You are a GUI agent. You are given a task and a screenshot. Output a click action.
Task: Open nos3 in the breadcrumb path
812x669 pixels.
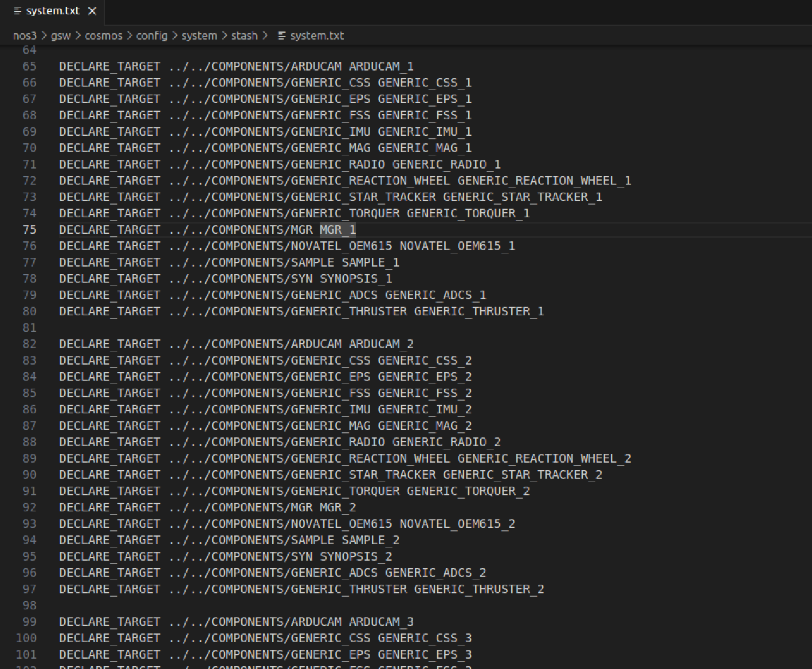point(25,36)
